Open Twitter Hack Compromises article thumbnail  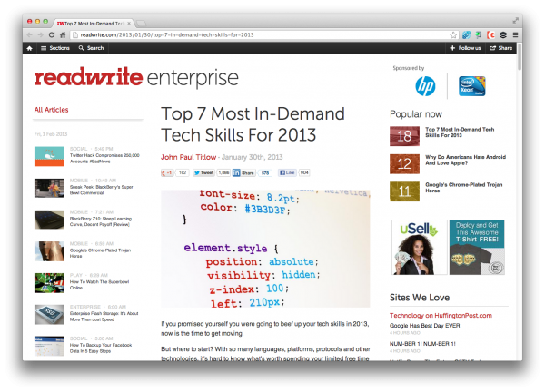pyautogui.click(x=49, y=156)
